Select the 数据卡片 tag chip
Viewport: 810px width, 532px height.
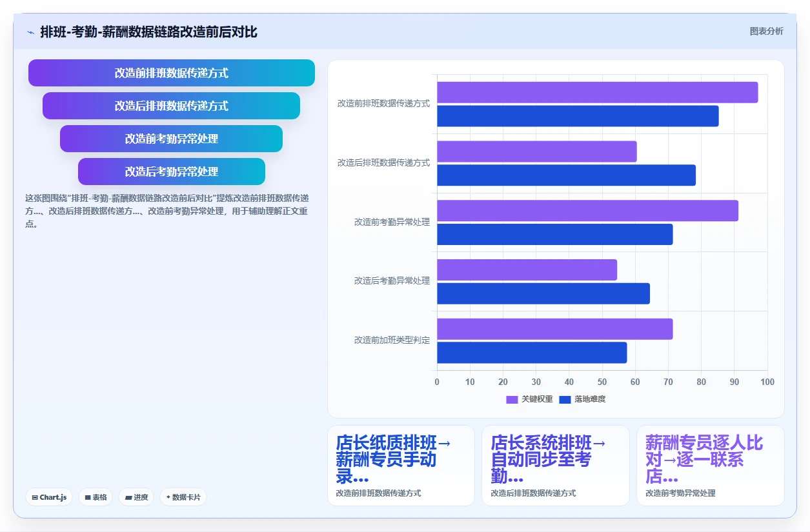click(x=183, y=497)
